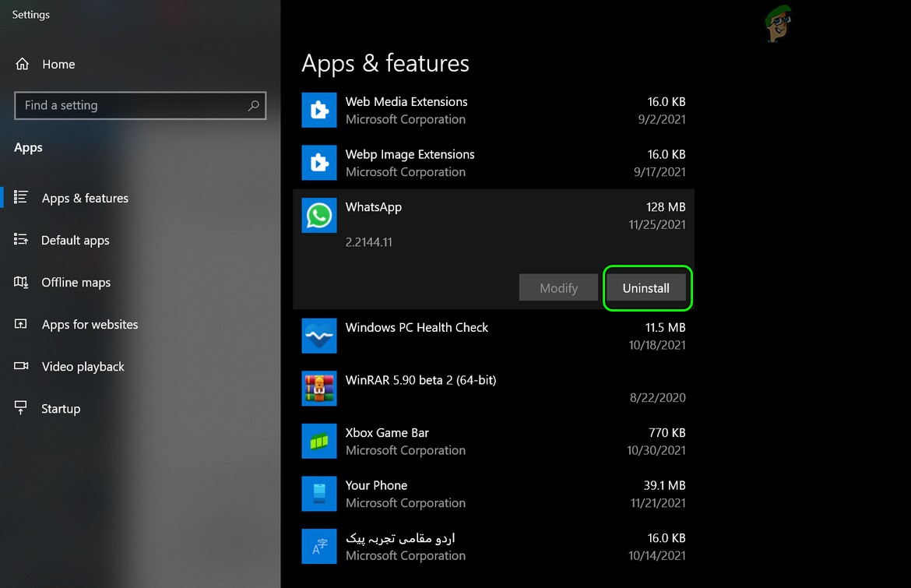Click the Urdu language pack icon
The image size is (911, 588).
click(318, 546)
